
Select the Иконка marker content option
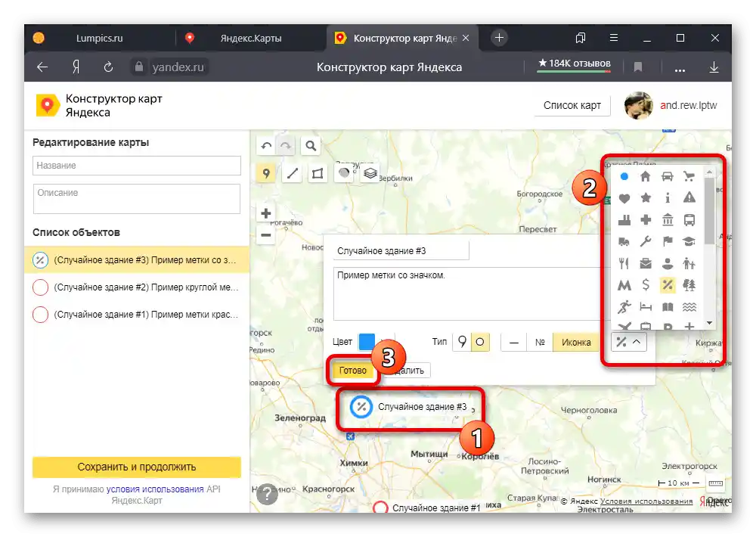click(576, 342)
